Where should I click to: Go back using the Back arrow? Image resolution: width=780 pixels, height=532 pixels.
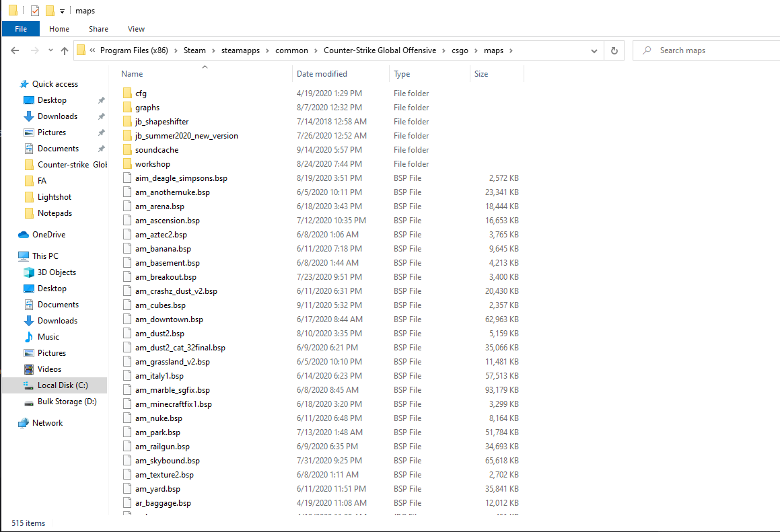[x=15, y=50]
